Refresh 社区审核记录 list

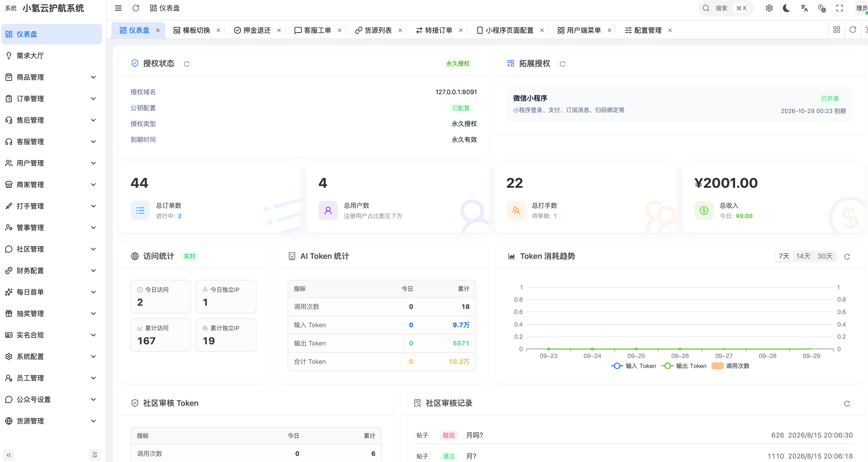[847, 403]
